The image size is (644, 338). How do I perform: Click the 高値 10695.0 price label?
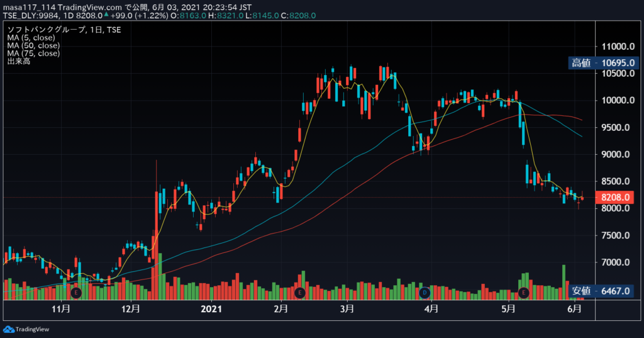coord(604,63)
